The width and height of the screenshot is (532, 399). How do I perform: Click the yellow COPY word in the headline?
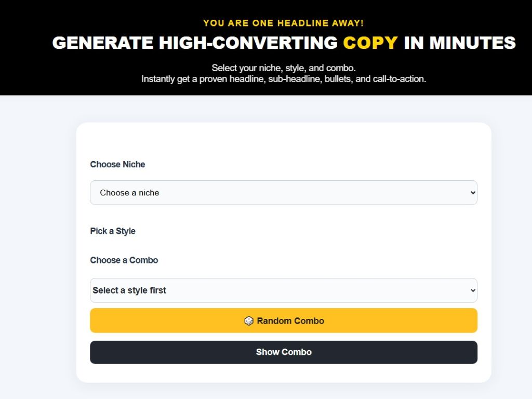tap(370, 43)
